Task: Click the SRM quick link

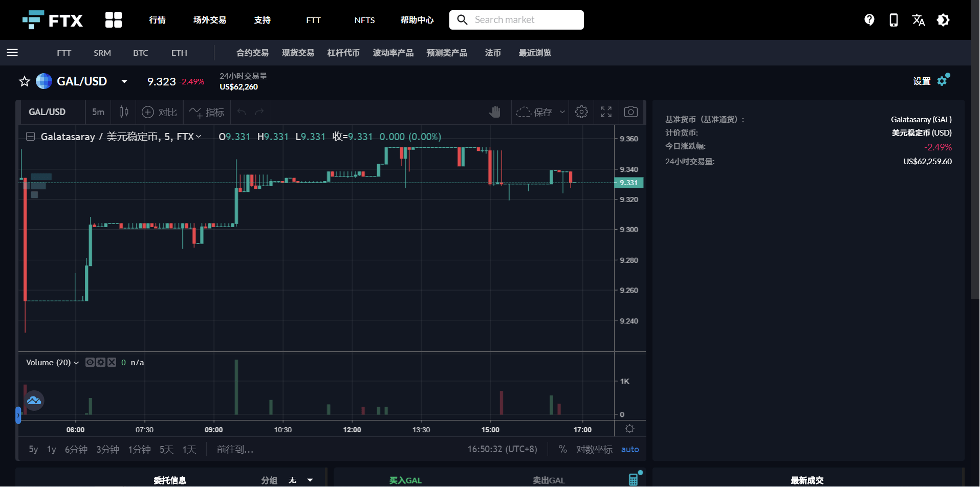Action: coord(102,53)
